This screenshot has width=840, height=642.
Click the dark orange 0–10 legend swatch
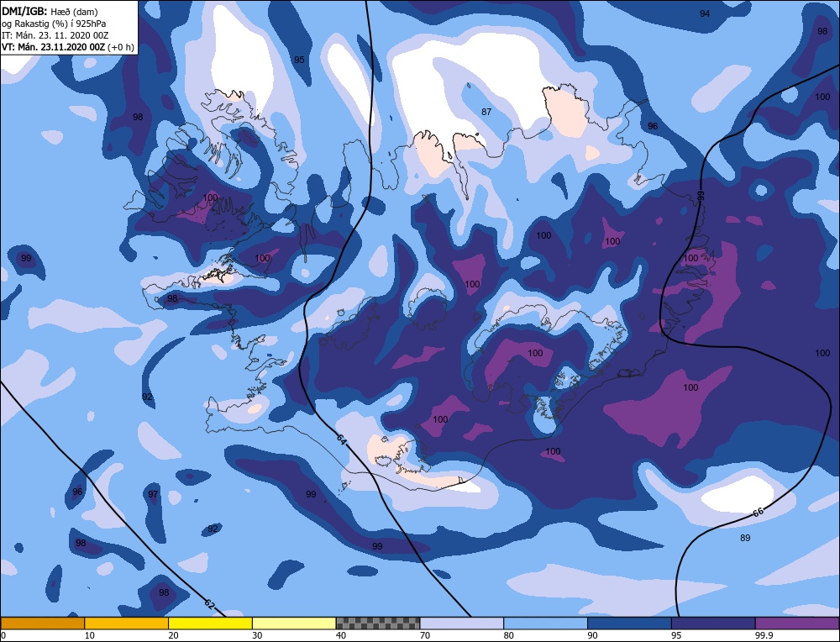[x=42, y=623]
